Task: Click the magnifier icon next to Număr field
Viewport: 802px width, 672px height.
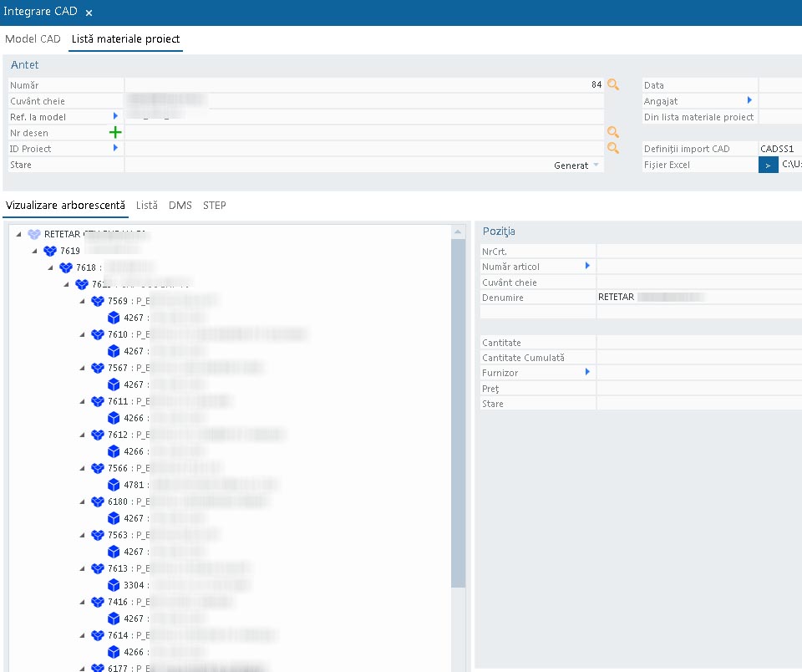Action: pos(613,84)
